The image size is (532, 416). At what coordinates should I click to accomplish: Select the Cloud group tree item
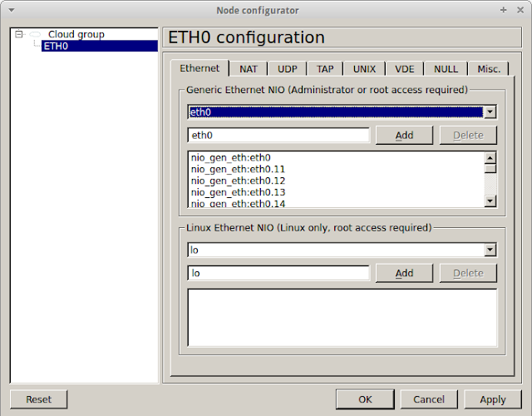[x=76, y=34]
